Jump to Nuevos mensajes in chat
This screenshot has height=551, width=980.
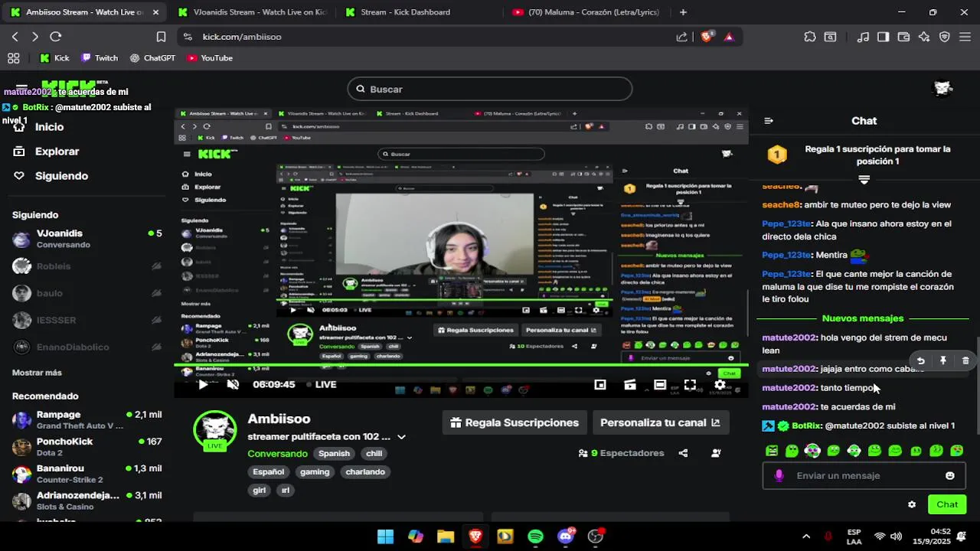[863, 318]
